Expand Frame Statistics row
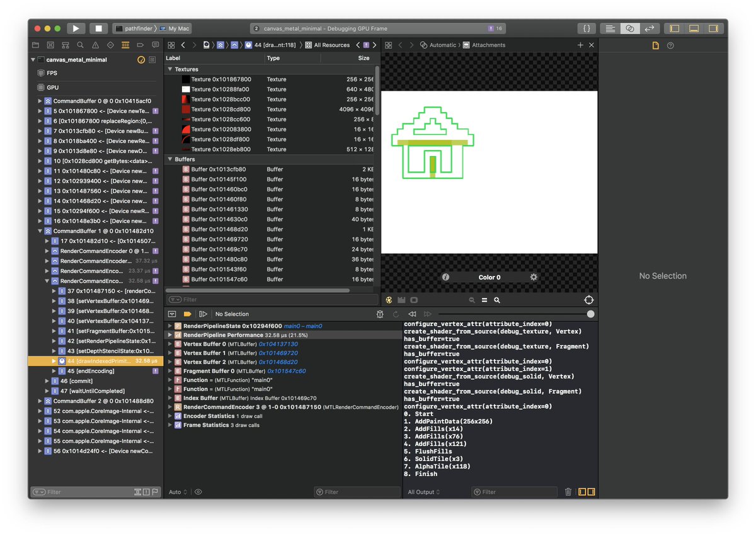Viewport: 756px width, 536px height. pos(170,425)
